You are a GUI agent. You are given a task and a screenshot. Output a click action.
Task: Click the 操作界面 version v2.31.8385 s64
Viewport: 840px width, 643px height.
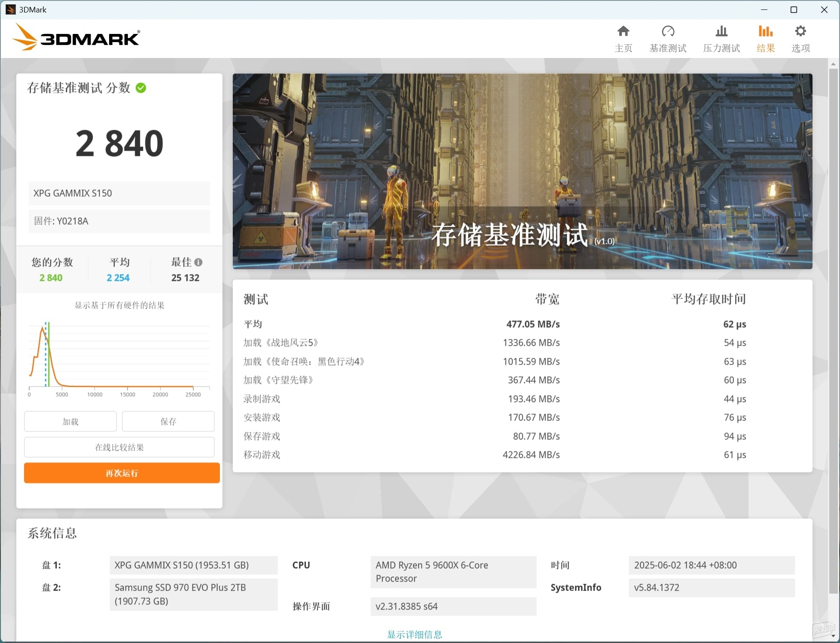tap(453, 606)
